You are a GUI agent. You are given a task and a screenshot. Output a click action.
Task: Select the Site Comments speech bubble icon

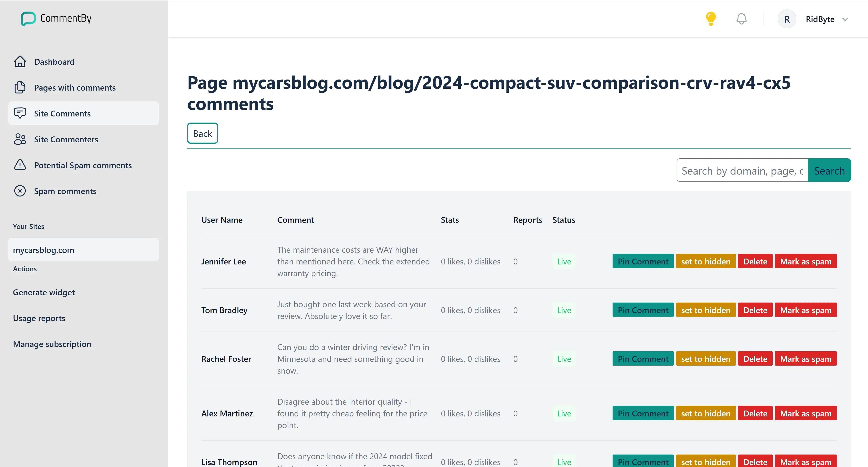(20, 113)
